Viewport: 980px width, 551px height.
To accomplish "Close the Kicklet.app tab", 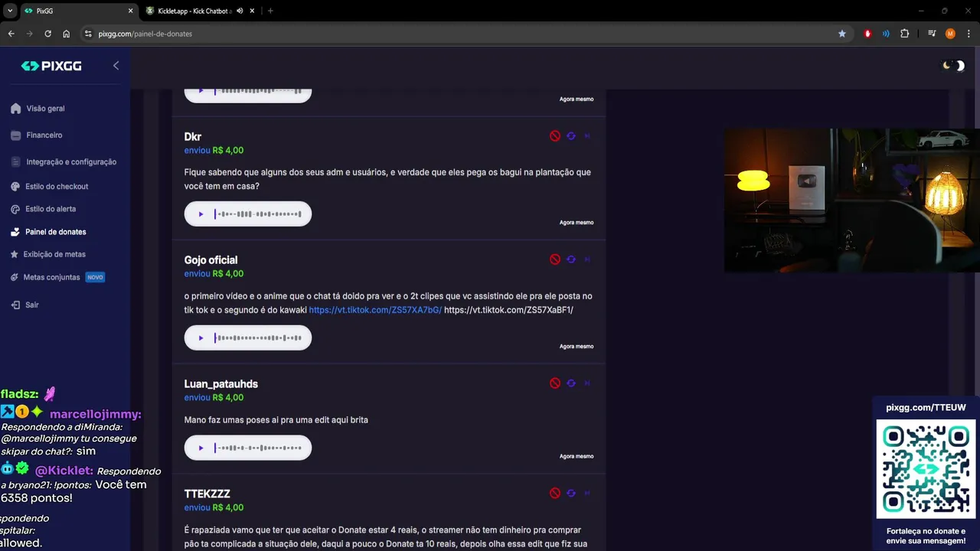I will tap(252, 11).
